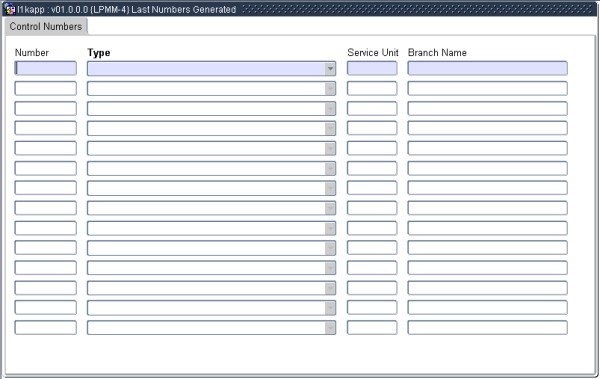
Task: Click the Number field in first row
Action: pyautogui.click(x=46, y=69)
